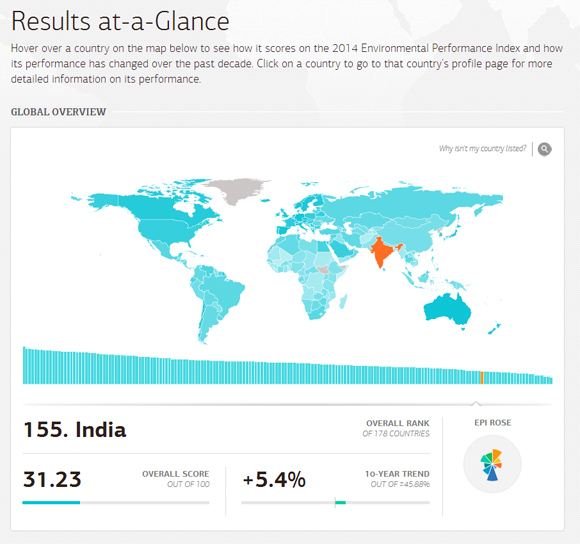This screenshot has height=544, width=580.
Task: Select Greenland in gray on the map
Action: [237, 190]
